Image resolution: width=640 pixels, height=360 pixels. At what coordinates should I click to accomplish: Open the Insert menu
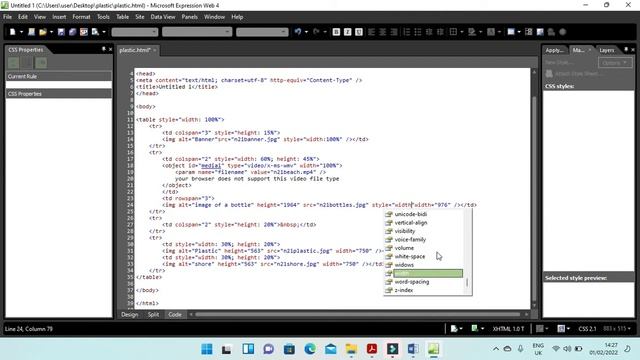[x=59, y=17]
